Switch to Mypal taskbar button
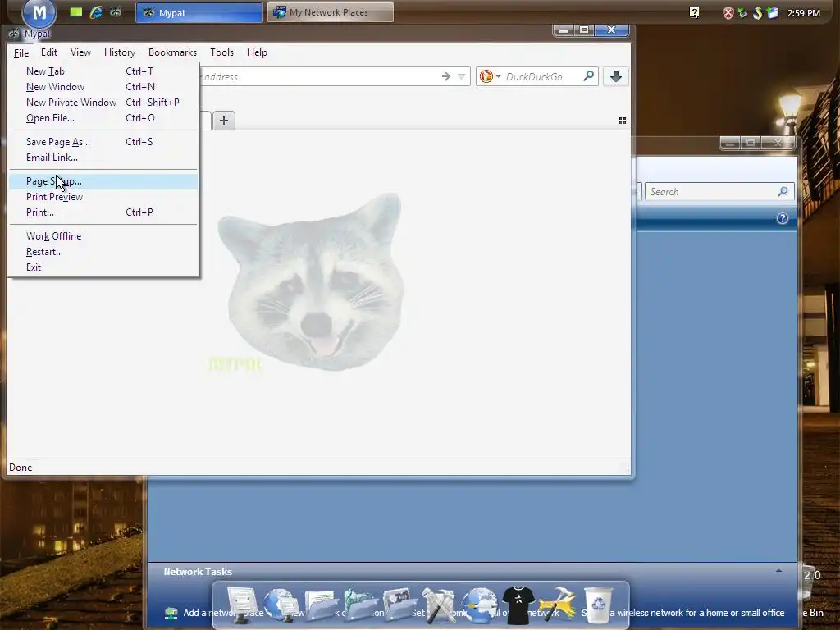The width and height of the screenshot is (840, 630). (199, 12)
